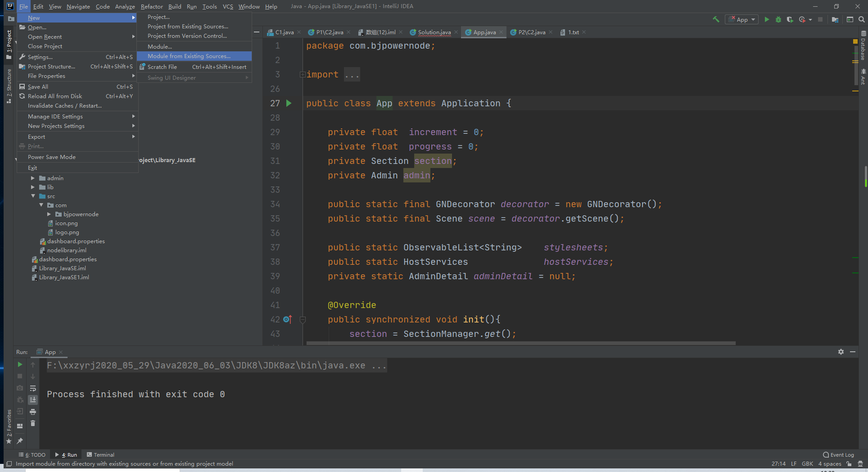
Task: Toggle scroll to end in run console
Action: 33,400
